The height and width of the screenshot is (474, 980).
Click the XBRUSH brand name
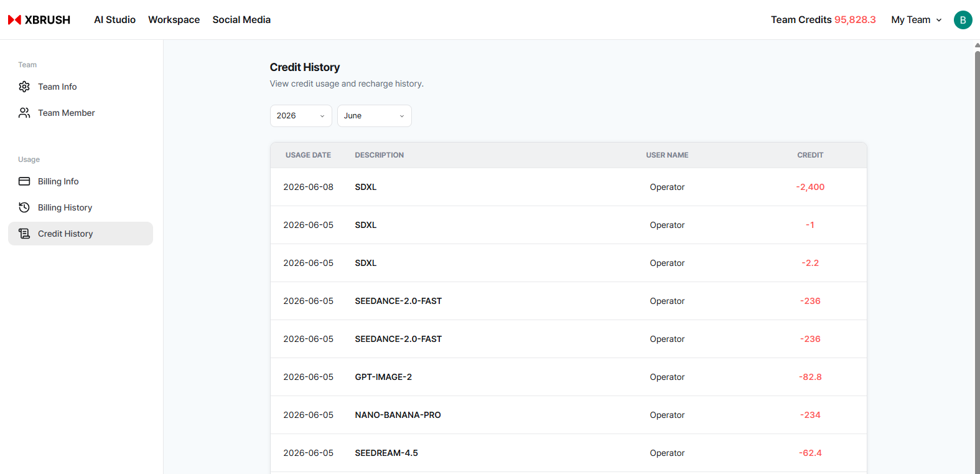pos(47,20)
